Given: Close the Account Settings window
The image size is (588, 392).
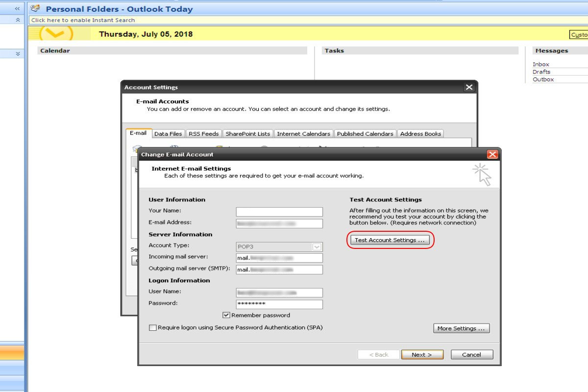Looking at the screenshot, I should point(469,87).
